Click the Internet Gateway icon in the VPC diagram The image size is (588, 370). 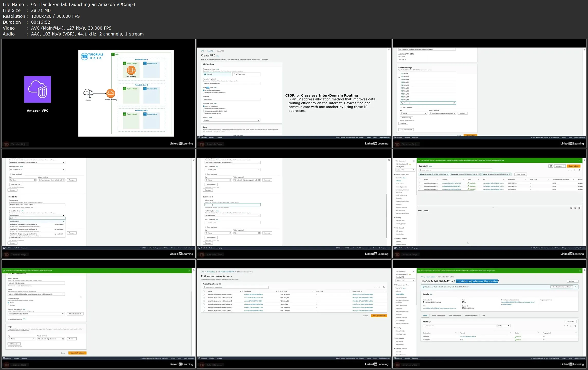111,93
